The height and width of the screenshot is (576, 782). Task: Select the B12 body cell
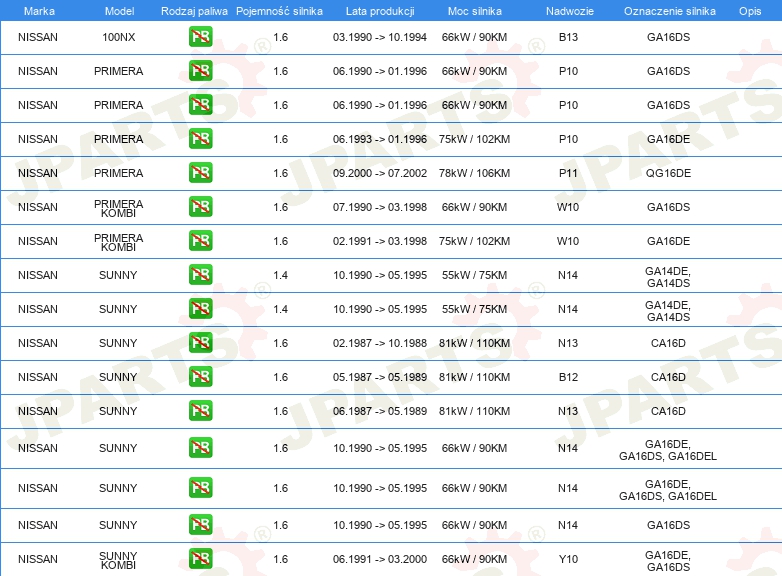pos(568,377)
